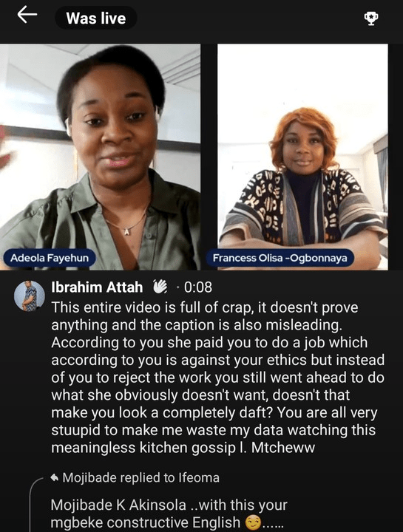
Task: Open "Mojibade replied to Ifeoma" thread
Action: (x=135, y=478)
